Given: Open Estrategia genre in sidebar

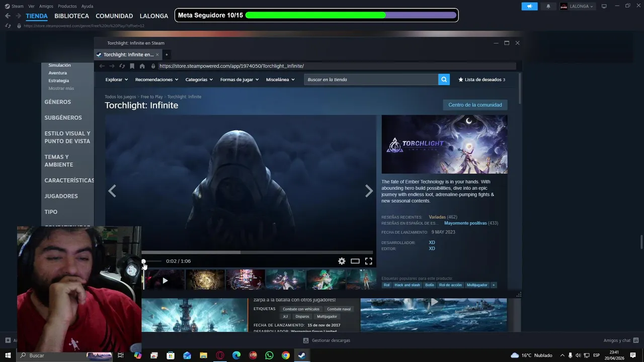Looking at the screenshot, I should tap(58, 80).
